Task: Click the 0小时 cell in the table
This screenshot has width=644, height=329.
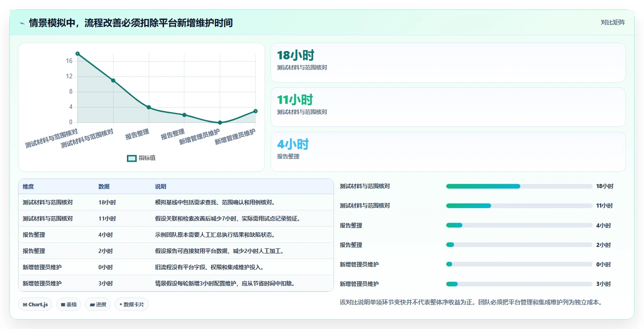Action: pyautogui.click(x=106, y=267)
